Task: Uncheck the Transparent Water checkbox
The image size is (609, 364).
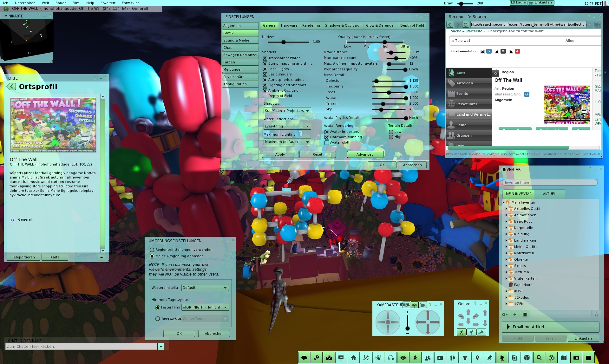Action: coord(265,58)
